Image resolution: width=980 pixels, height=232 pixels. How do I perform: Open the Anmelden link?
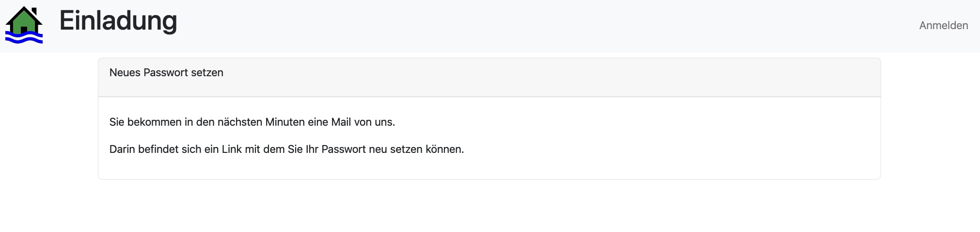[943, 26]
